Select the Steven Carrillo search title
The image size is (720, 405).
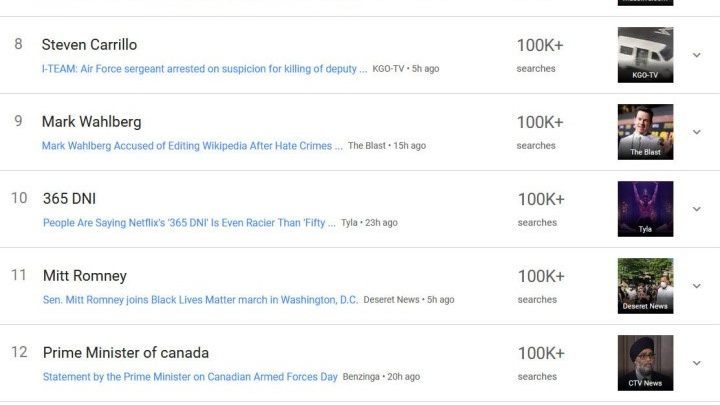[89, 45]
